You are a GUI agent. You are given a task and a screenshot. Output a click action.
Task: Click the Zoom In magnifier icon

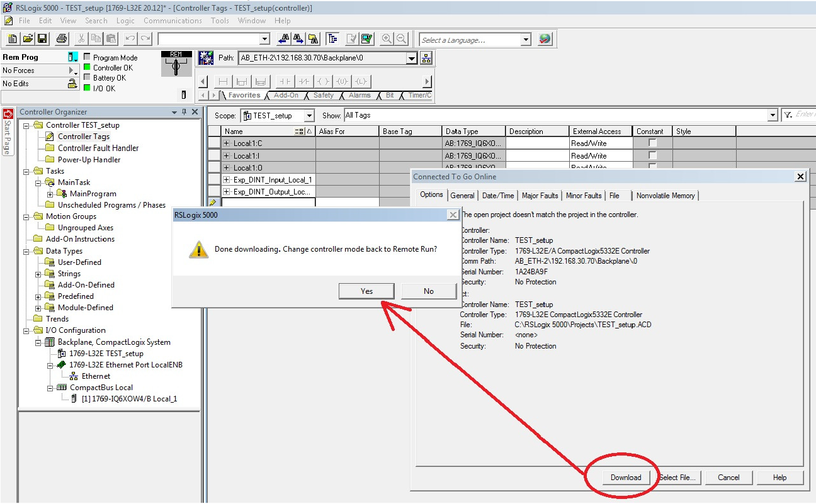[387, 39]
